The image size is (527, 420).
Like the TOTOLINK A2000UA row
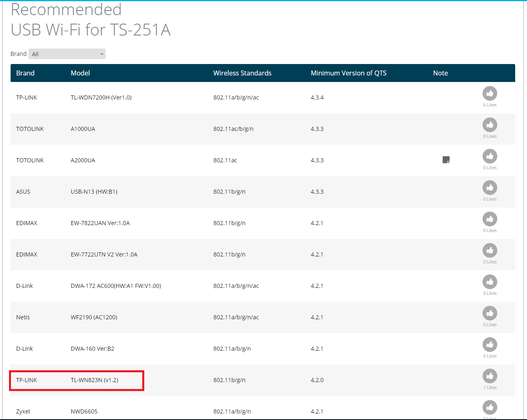(490, 156)
